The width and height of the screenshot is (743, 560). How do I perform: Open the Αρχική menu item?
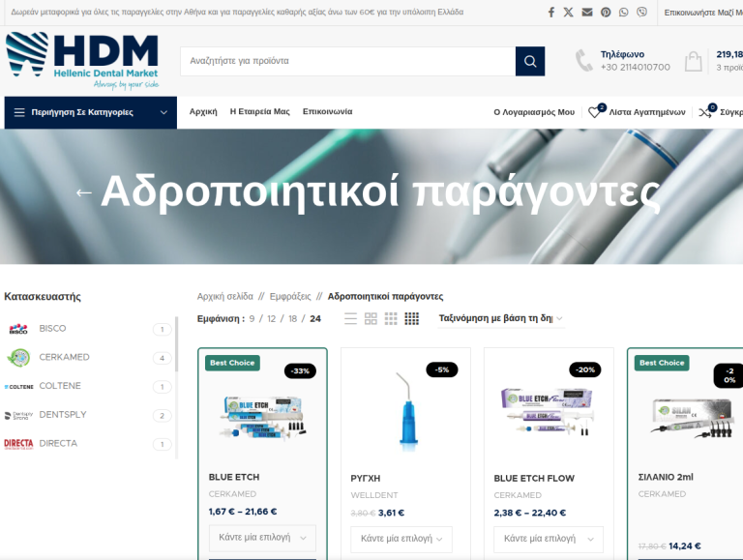click(203, 112)
